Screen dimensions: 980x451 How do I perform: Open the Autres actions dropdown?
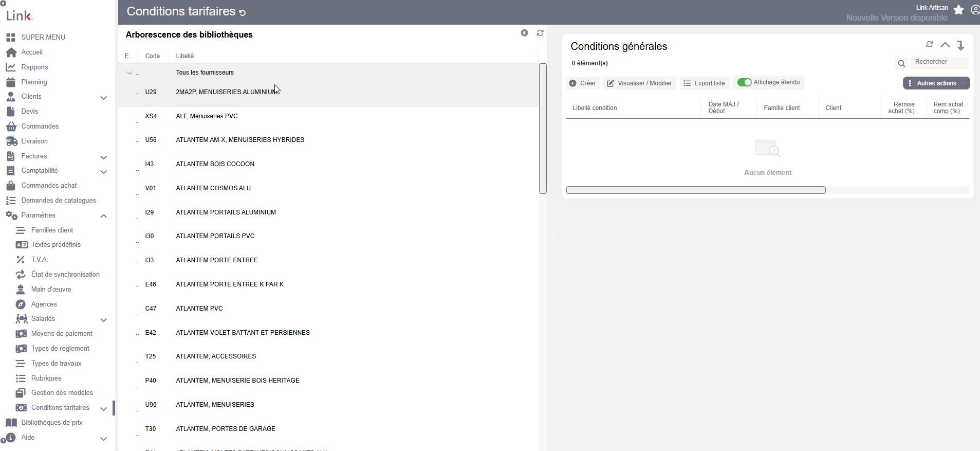[x=936, y=83]
